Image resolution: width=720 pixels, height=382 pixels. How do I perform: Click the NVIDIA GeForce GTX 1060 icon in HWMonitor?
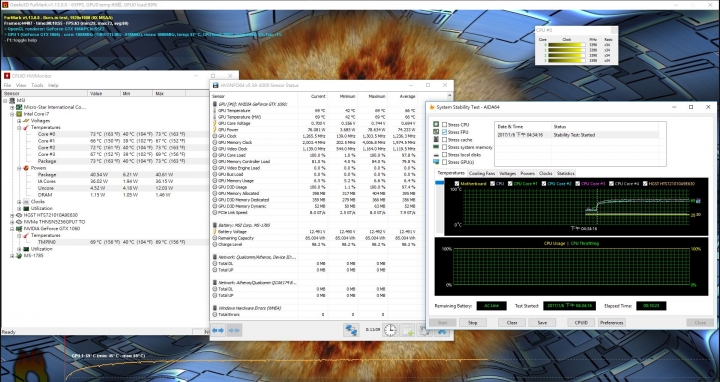(x=19, y=228)
